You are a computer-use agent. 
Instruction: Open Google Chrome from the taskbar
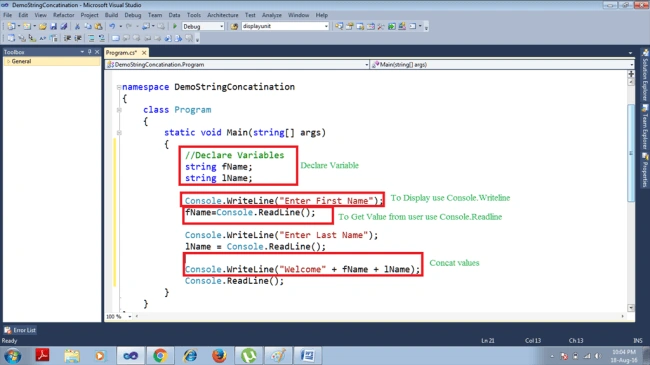tap(160, 355)
